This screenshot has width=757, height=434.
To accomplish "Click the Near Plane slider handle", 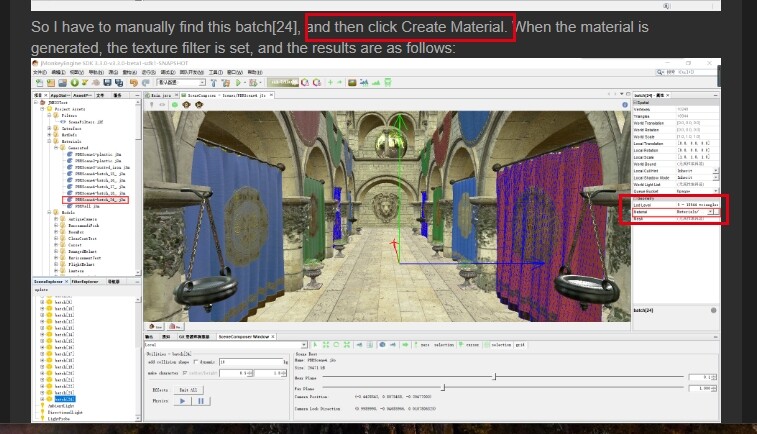I will coord(494,376).
